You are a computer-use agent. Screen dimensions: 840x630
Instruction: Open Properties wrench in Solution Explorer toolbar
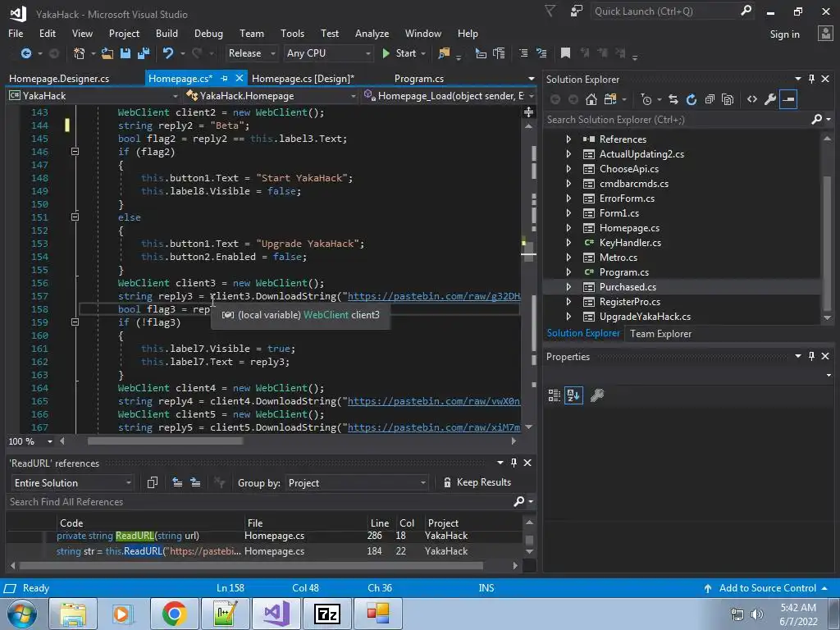click(769, 99)
